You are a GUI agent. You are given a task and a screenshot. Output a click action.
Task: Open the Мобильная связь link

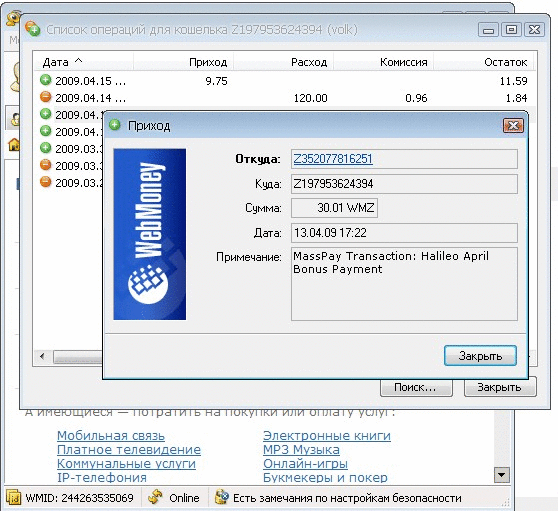pyautogui.click(x=111, y=436)
